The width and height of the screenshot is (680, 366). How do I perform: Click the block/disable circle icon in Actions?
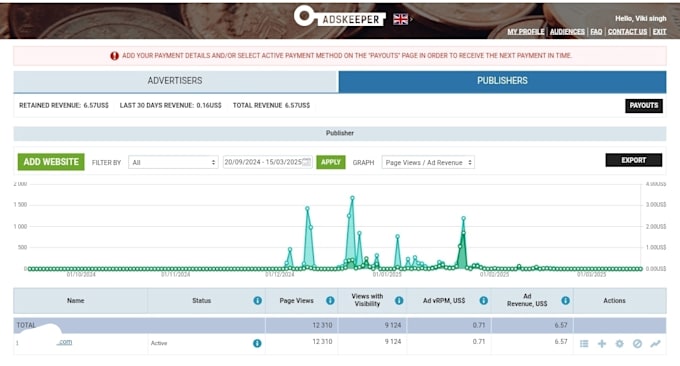tap(637, 343)
